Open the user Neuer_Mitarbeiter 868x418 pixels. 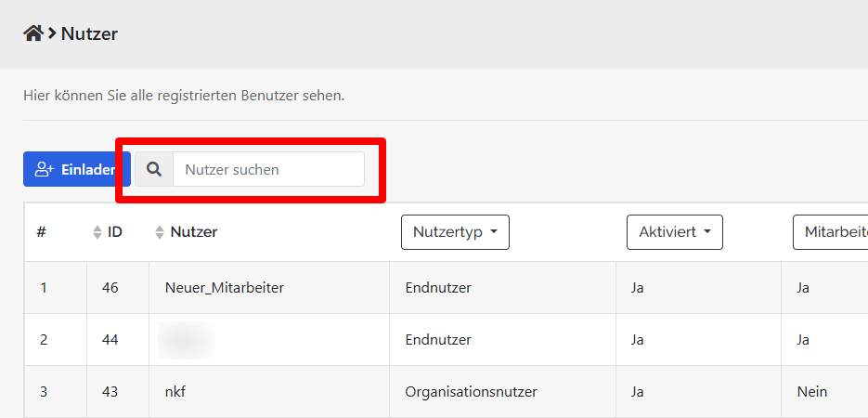pos(224,288)
